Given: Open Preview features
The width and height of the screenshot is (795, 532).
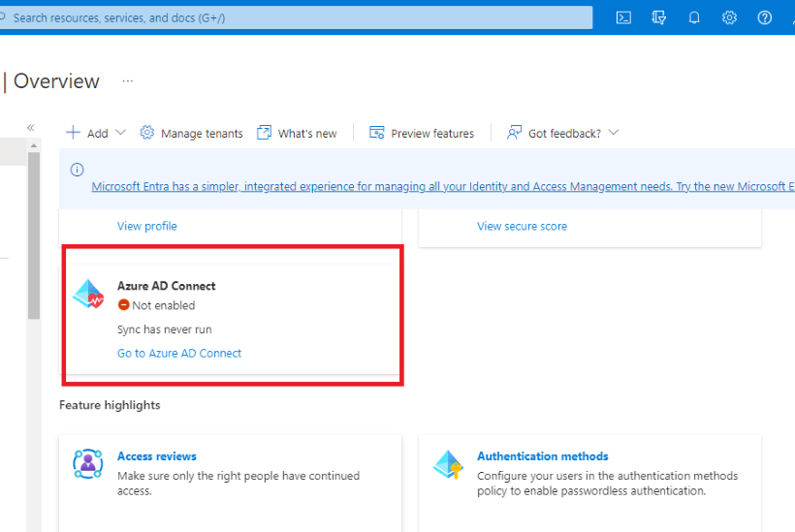Looking at the screenshot, I should (x=422, y=133).
